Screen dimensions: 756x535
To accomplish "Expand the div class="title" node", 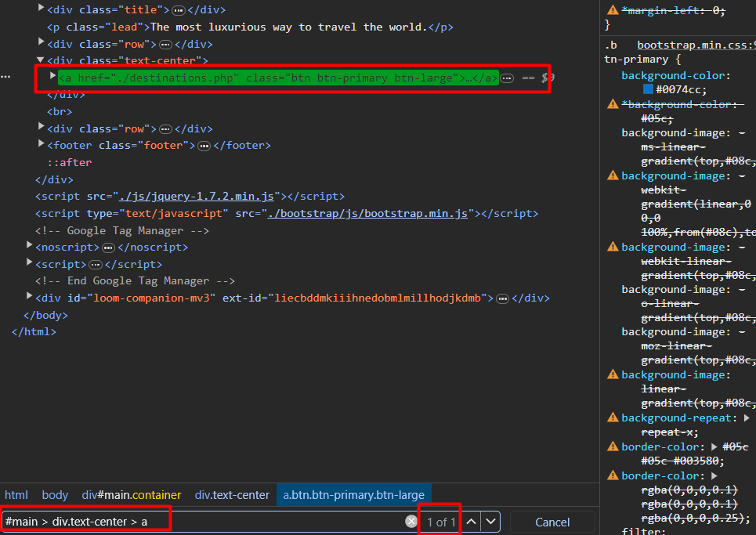I will point(41,8).
